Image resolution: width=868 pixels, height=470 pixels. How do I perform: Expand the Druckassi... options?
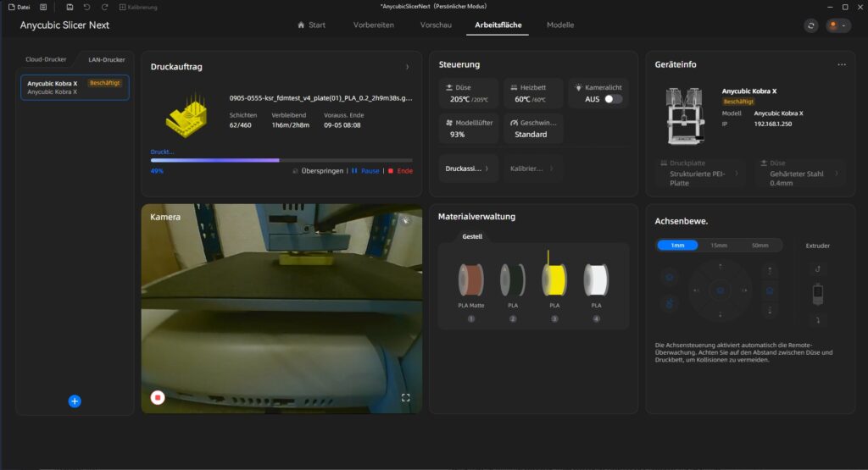468,169
